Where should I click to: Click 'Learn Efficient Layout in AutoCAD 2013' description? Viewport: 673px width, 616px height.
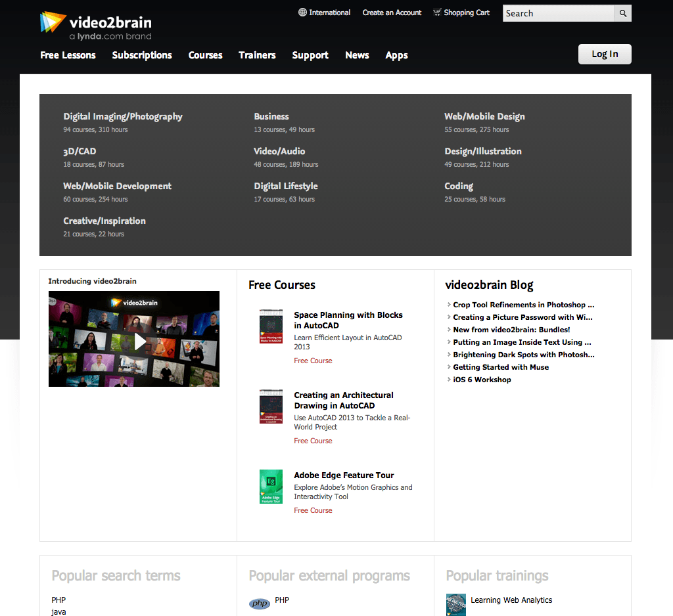point(348,342)
